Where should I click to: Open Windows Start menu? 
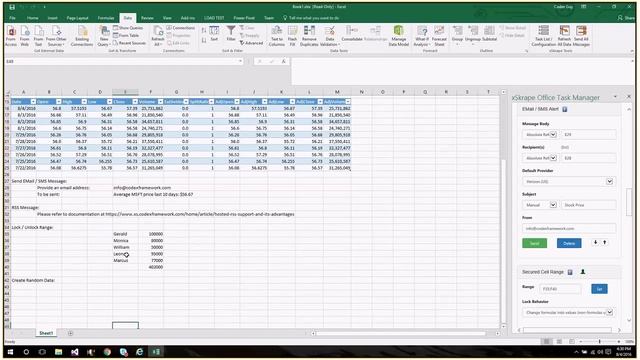coord(10,352)
